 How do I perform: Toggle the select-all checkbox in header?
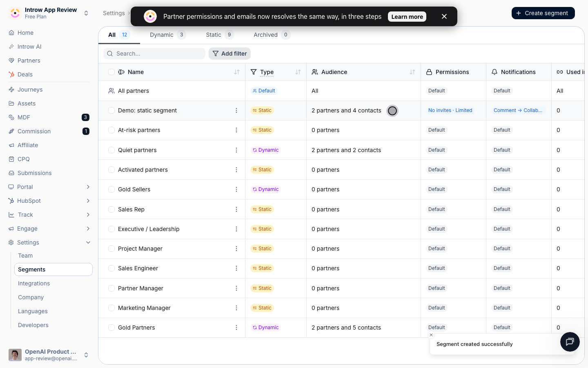pos(111,72)
